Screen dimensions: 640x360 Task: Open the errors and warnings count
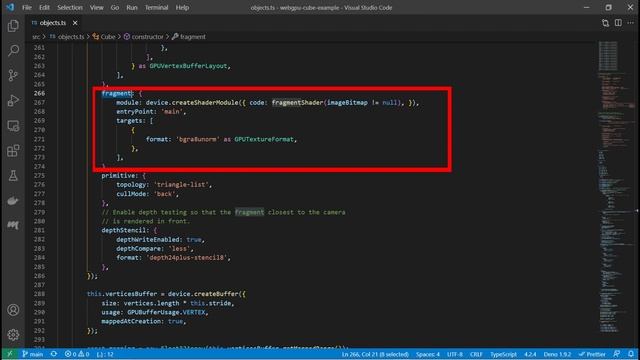77,354
